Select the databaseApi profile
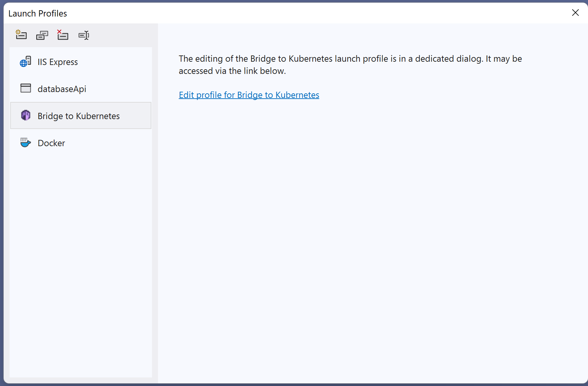Viewport: 588px width, 386px height. [x=62, y=88]
